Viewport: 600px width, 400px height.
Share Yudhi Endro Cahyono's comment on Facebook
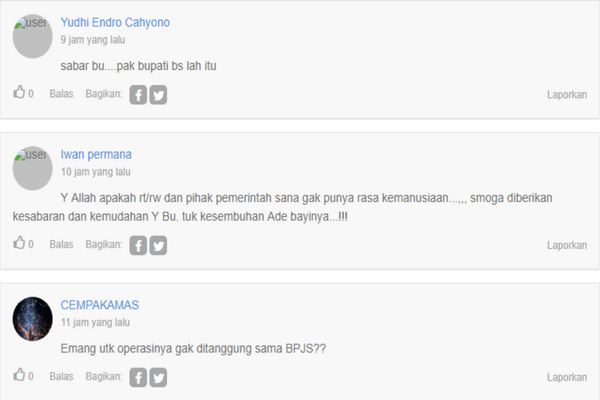pyautogui.click(x=138, y=95)
